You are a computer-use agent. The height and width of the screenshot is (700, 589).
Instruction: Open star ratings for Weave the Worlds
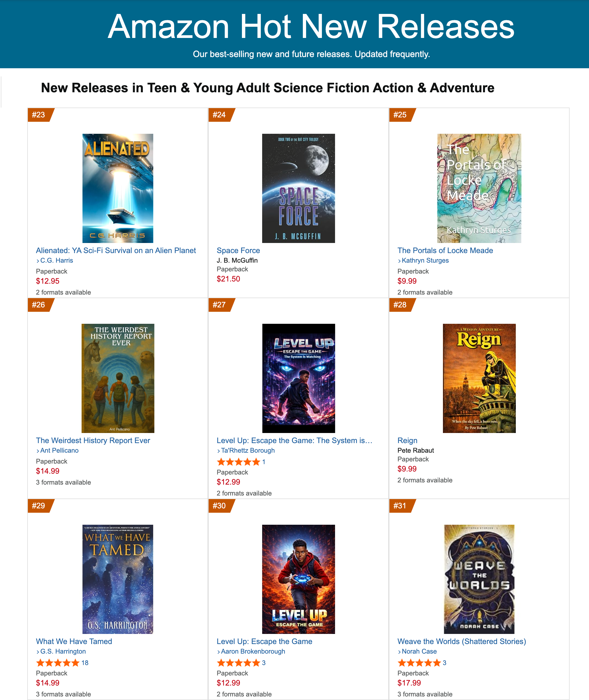click(x=419, y=663)
